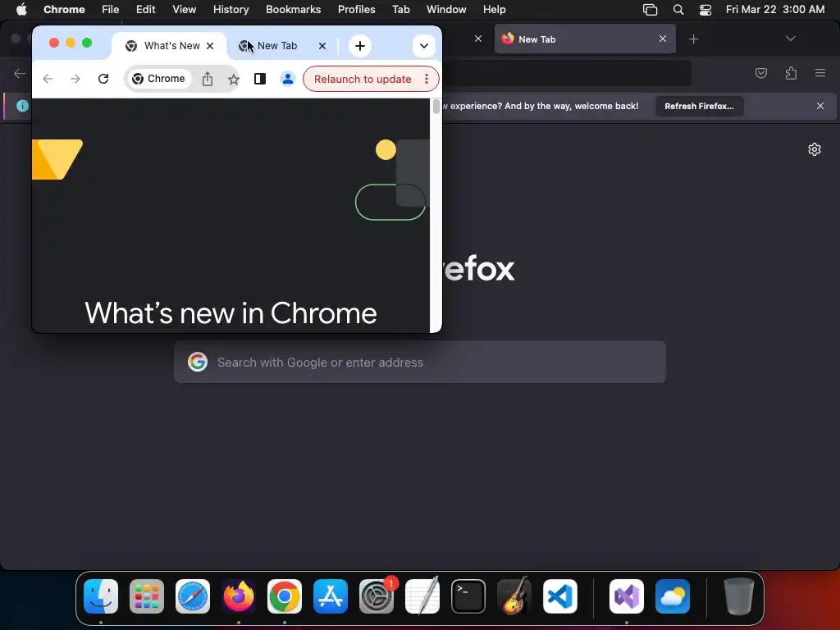
Task: Close the What's New tab
Action: 210,46
